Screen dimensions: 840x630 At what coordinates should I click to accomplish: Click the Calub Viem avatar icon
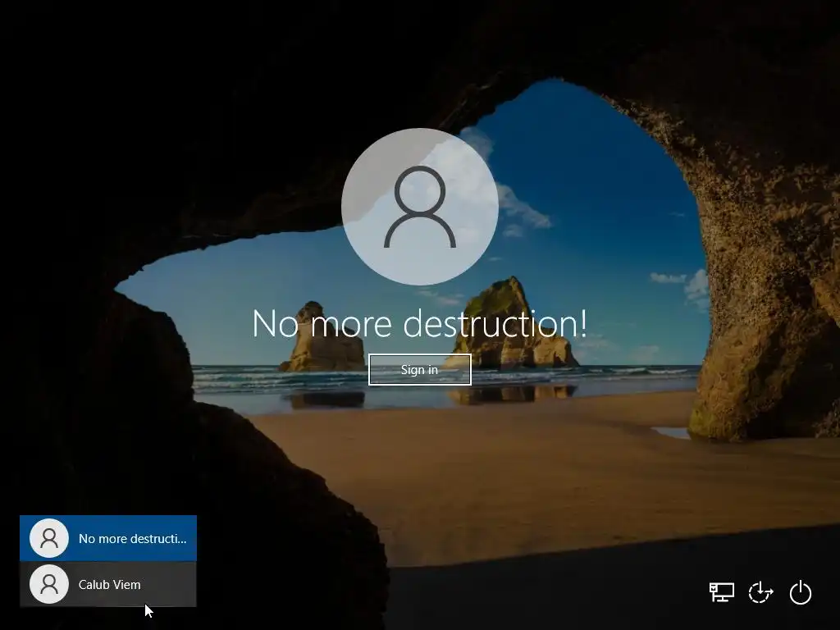(49, 584)
